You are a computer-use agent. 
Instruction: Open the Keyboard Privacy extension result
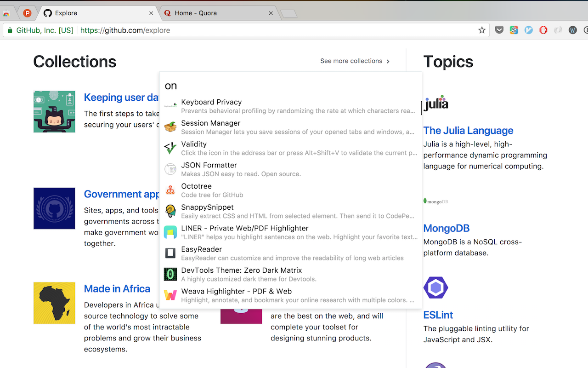(x=290, y=106)
